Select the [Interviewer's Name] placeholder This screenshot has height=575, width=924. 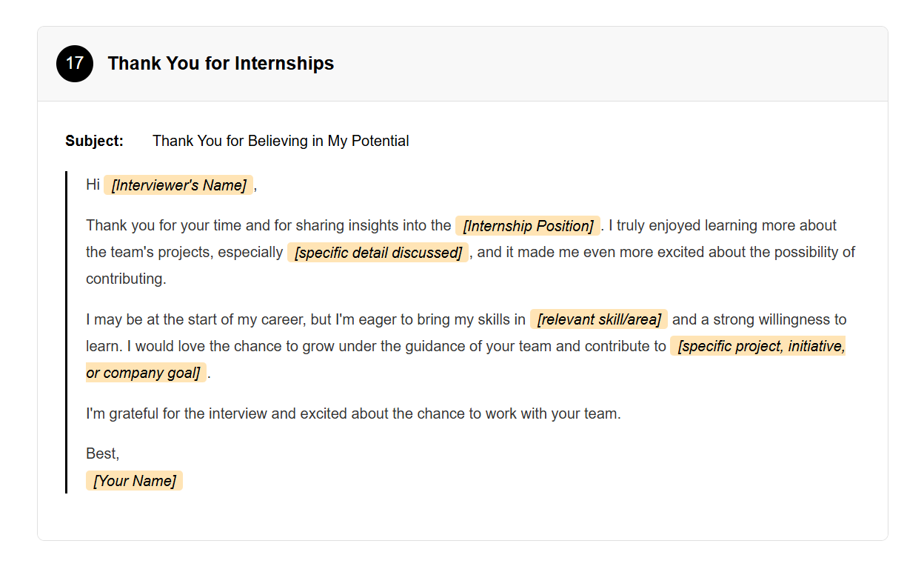point(178,185)
